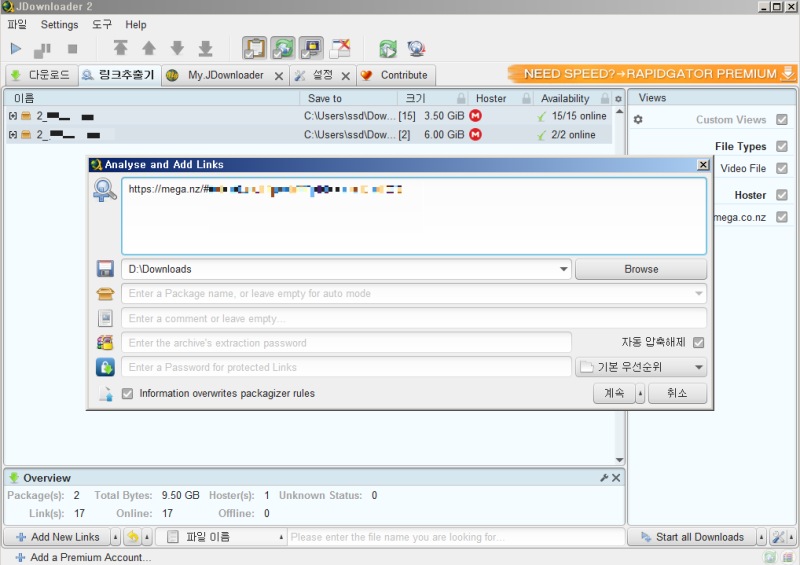Click the protected links lock icon
800x565 pixels.
pyautogui.click(x=105, y=367)
